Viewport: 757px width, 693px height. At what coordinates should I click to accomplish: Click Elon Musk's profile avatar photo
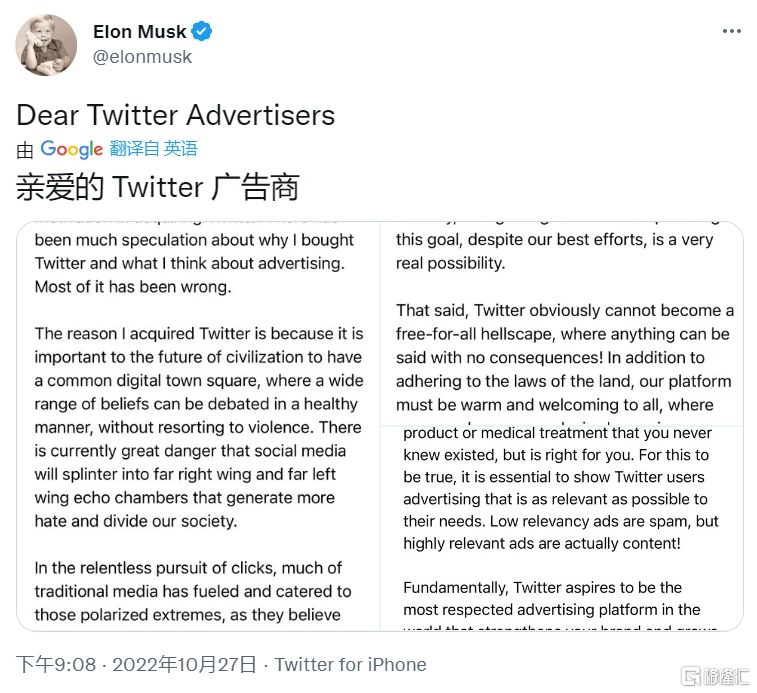tap(47, 45)
